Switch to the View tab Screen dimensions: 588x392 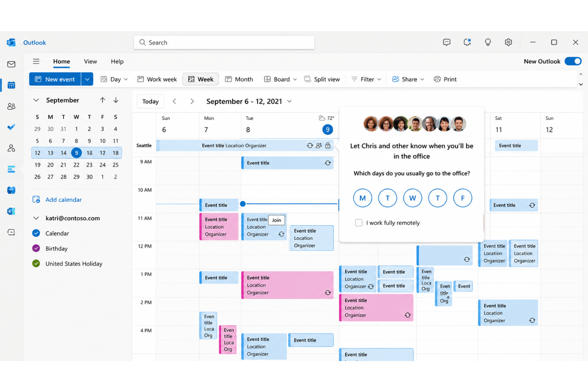point(90,61)
